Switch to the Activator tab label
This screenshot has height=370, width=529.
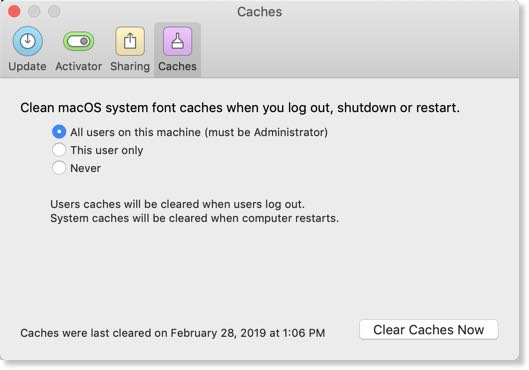pos(79,66)
